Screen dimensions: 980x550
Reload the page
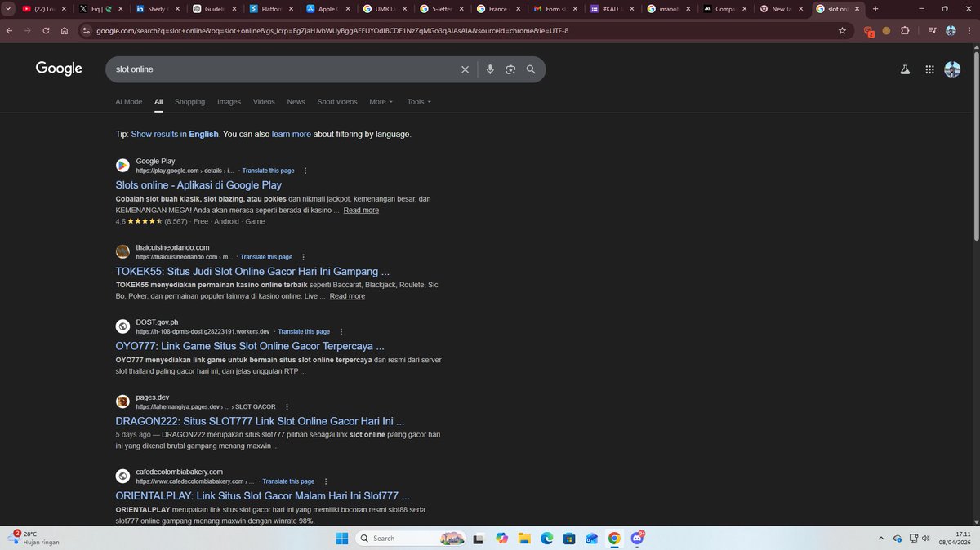[x=46, y=31]
